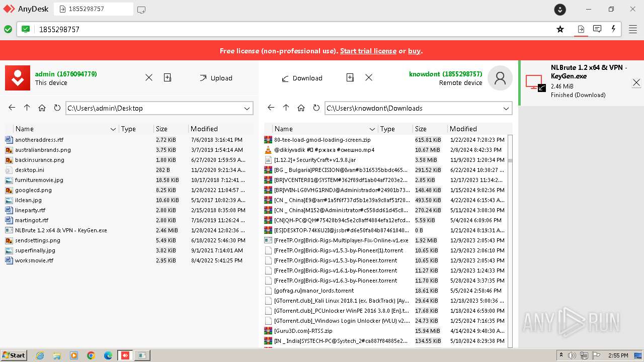Image resolution: width=644 pixels, height=362 pixels.
Task: Sort local files by Modified column
Action: point(220,129)
